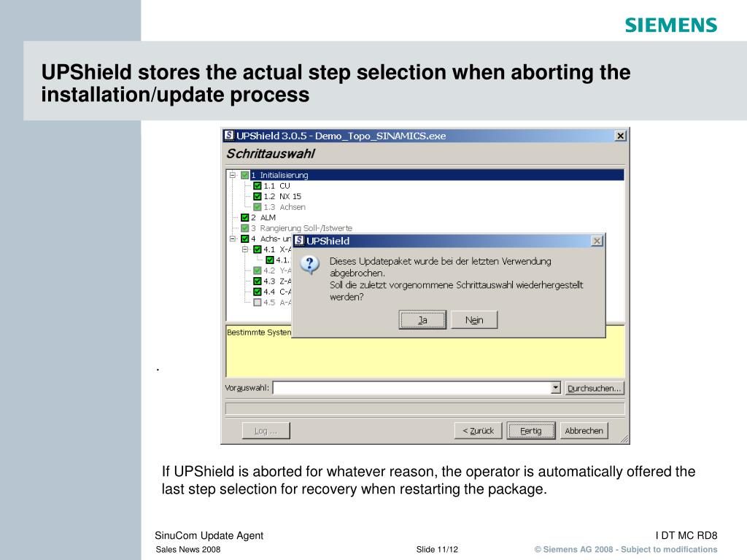
Task: Select the 1.3 Achsen tree row
Action: click(x=285, y=207)
